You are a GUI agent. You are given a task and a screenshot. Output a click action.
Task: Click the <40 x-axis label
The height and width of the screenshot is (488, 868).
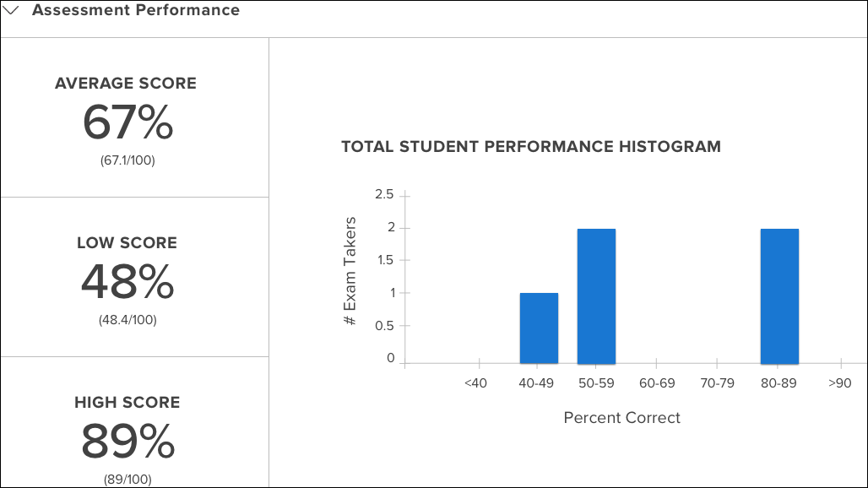pos(475,382)
